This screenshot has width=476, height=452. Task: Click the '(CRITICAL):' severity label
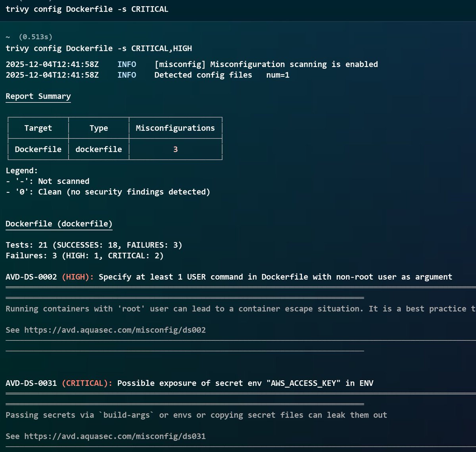tap(87, 383)
